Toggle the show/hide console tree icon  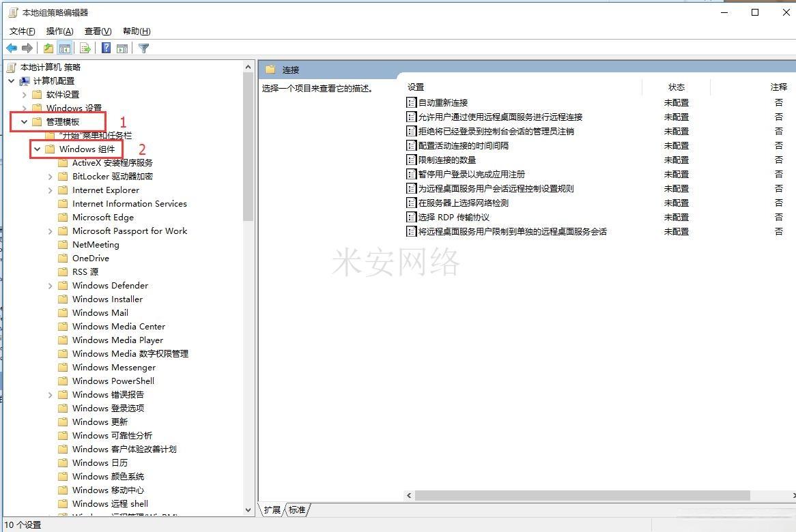pyautogui.click(x=64, y=48)
